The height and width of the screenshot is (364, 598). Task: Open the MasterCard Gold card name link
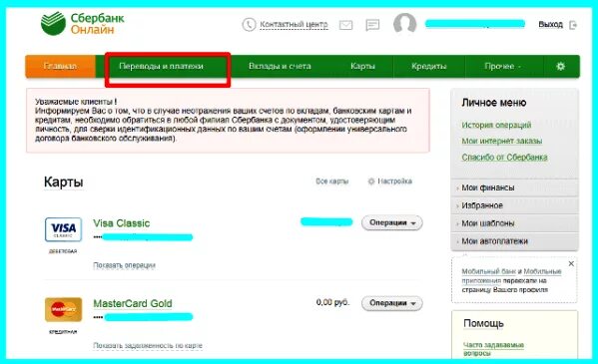click(x=133, y=304)
